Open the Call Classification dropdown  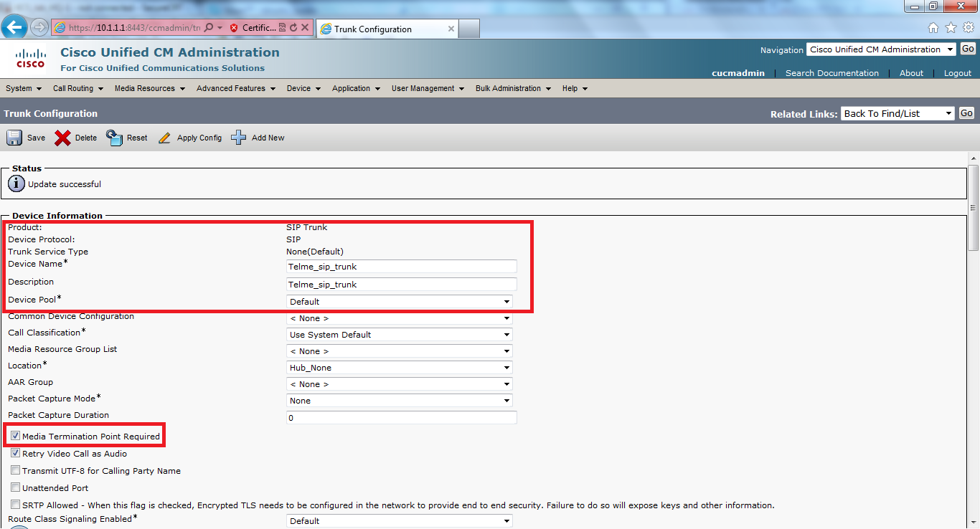click(400, 335)
